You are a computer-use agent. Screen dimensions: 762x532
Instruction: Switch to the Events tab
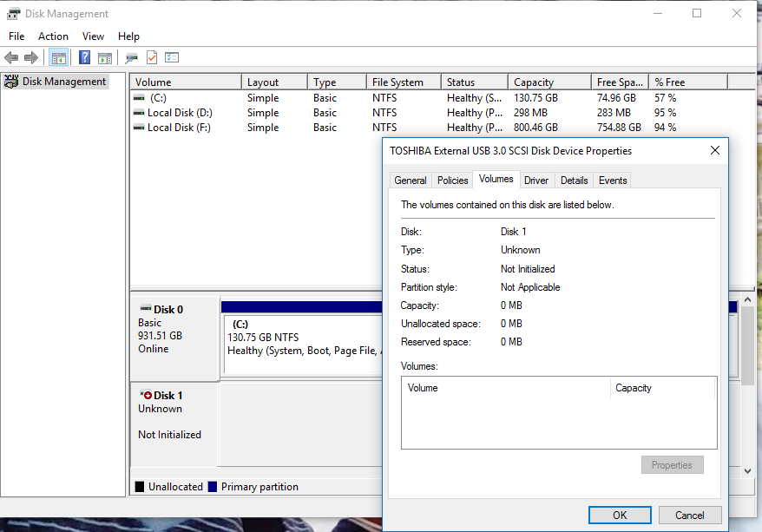pos(613,181)
